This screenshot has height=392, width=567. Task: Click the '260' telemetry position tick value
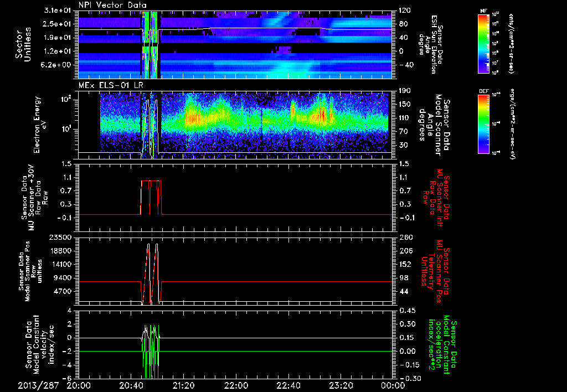tap(405, 237)
